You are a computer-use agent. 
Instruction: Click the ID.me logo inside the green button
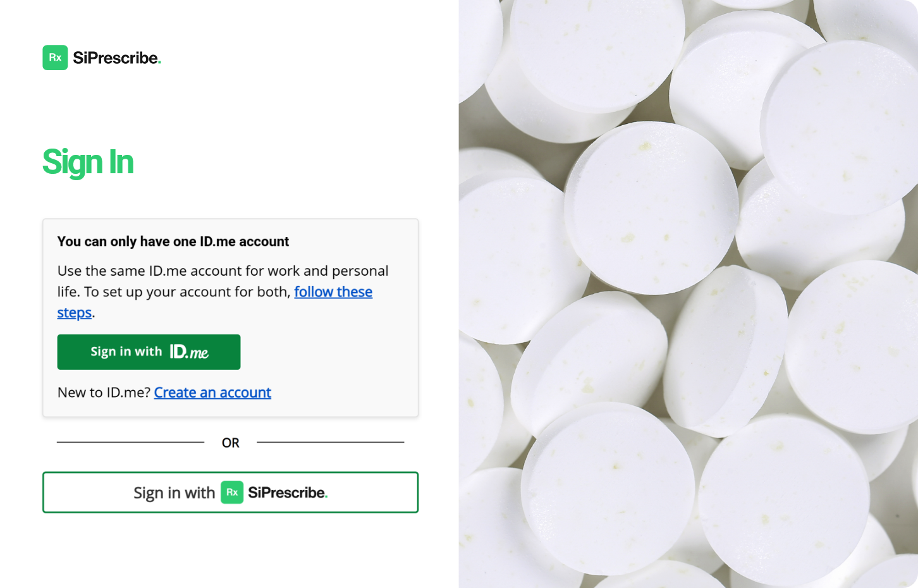point(189,352)
